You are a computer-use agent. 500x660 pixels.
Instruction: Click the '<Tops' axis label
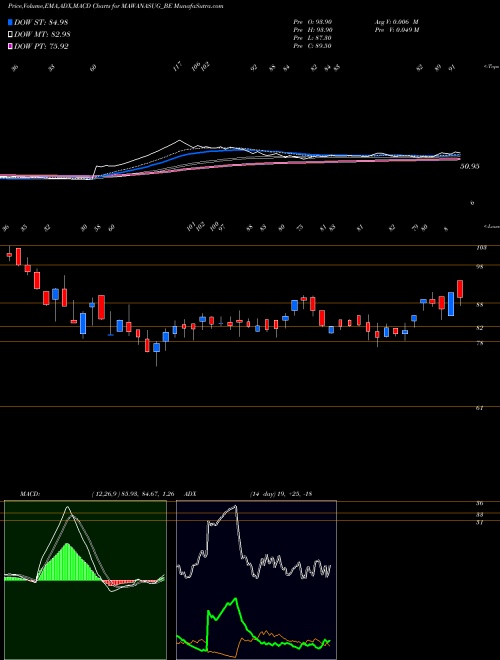pos(491,67)
